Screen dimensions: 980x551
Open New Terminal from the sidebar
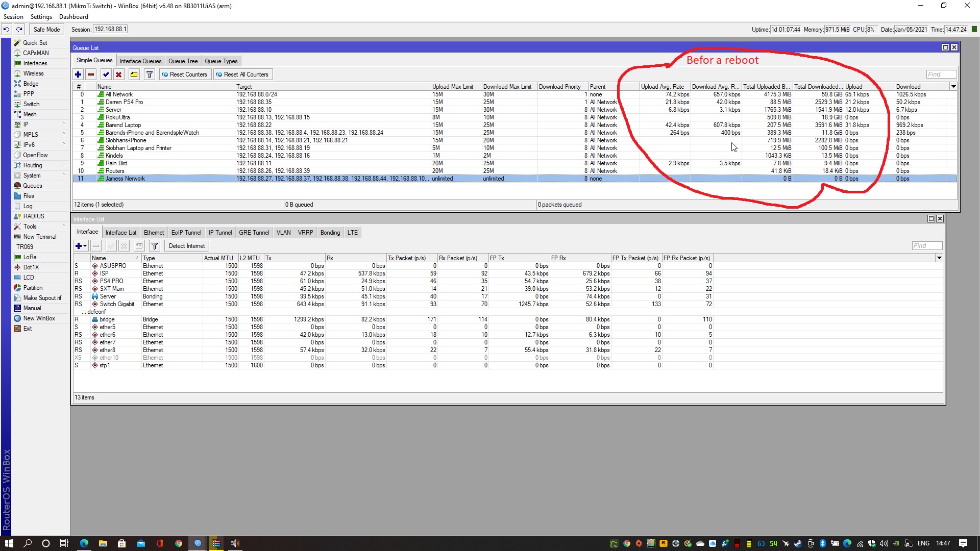point(39,236)
